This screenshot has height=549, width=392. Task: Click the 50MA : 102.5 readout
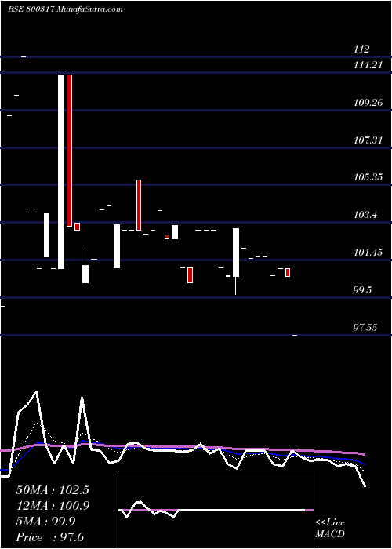[x=53, y=490]
